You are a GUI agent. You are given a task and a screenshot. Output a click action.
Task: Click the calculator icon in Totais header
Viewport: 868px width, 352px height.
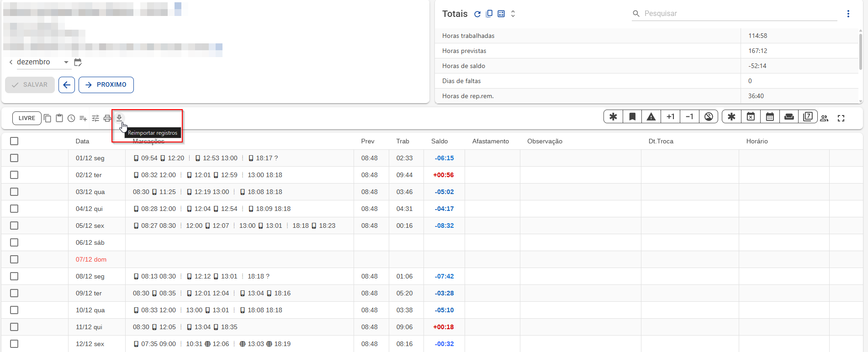tap(501, 14)
